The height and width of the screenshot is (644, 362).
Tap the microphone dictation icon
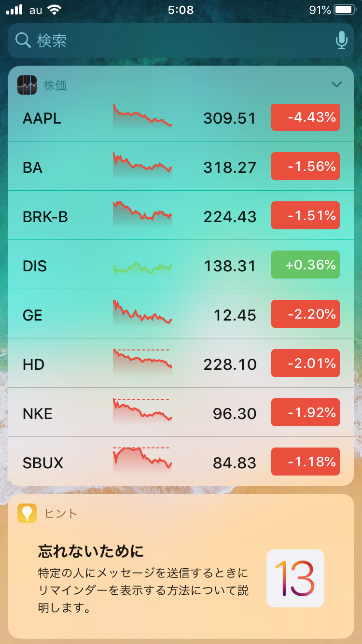point(341,41)
